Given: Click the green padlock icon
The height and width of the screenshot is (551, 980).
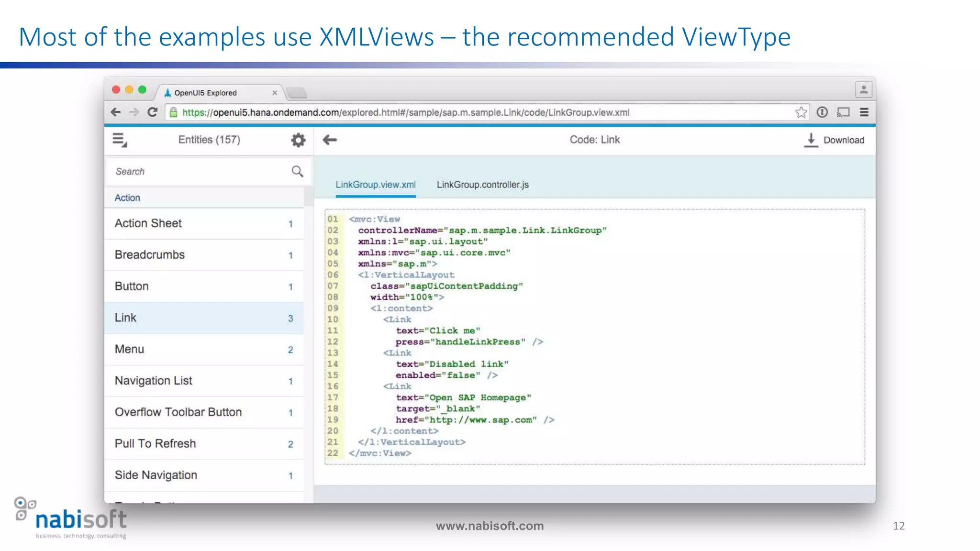Looking at the screenshot, I should tap(173, 112).
